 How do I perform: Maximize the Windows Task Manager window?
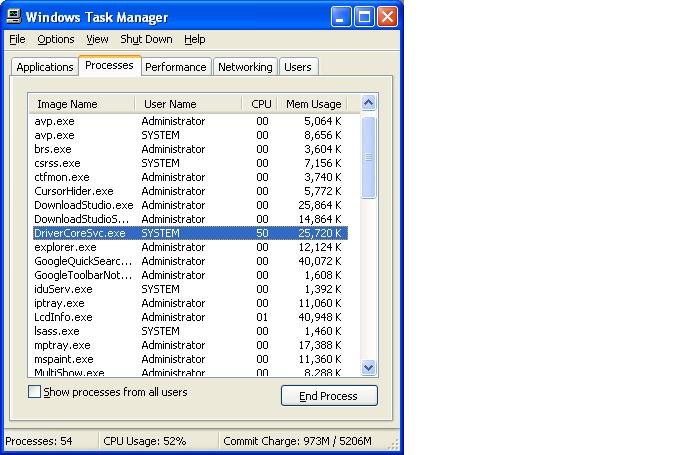coord(364,17)
